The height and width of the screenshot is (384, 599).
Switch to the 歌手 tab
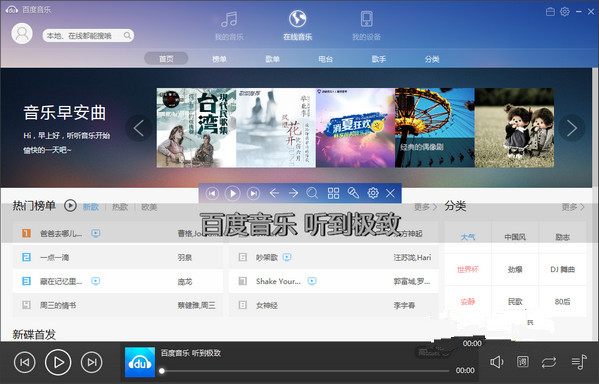click(x=379, y=59)
